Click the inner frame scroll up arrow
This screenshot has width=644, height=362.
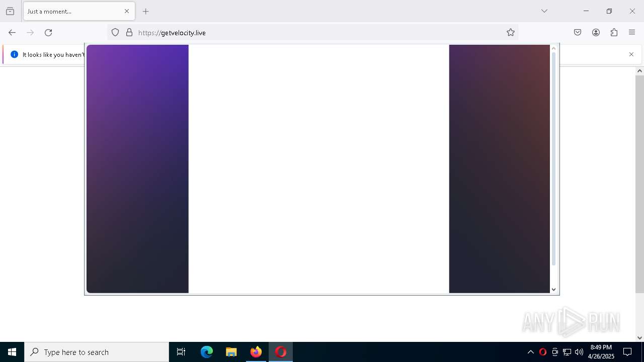tap(554, 48)
